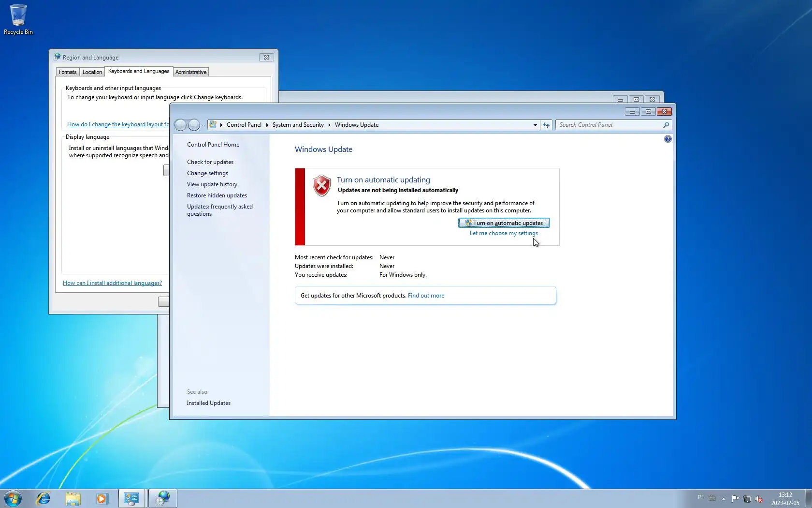Click the Control Panel address bar icon
Viewport: 812px width, 508px height.
[x=213, y=125]
